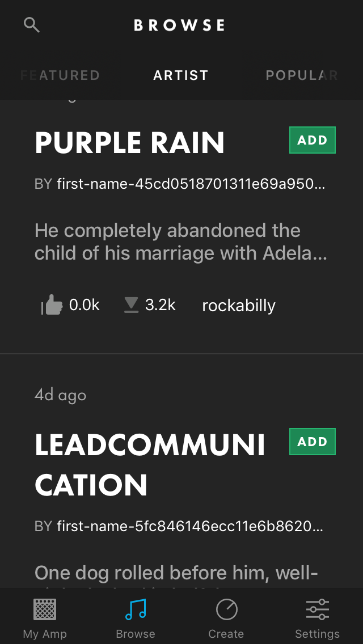Open the Purple Rain title
Image resolution: width=363 pixels, height=644 pixels.
tap(130, 143)
